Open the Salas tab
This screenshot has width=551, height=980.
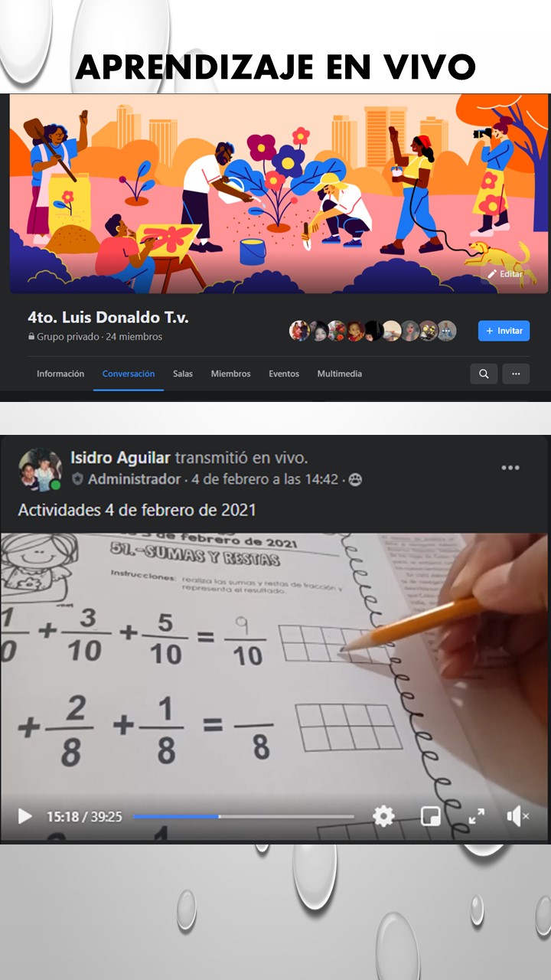click(x=183, y=374)
